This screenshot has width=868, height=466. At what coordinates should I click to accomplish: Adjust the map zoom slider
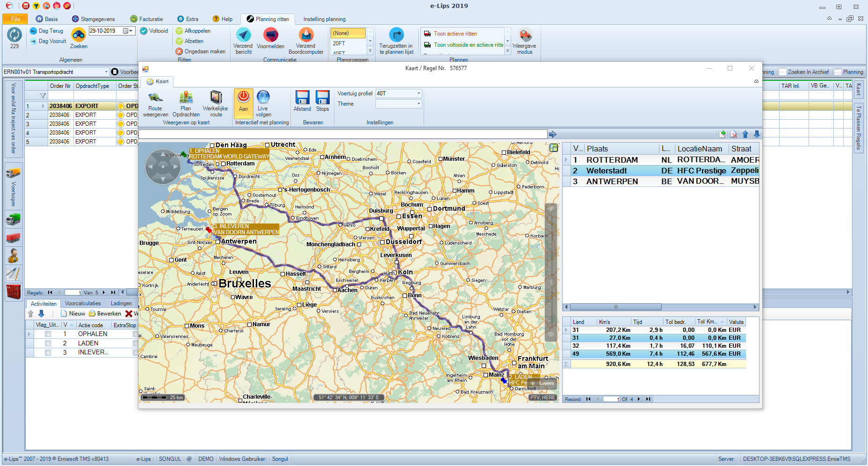(551, 272)
